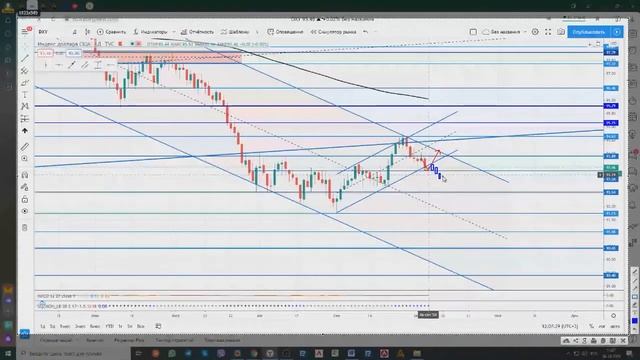Select the zoom-in magnifier tool
The width and height of the screenshot is (640, 360).
25,158
